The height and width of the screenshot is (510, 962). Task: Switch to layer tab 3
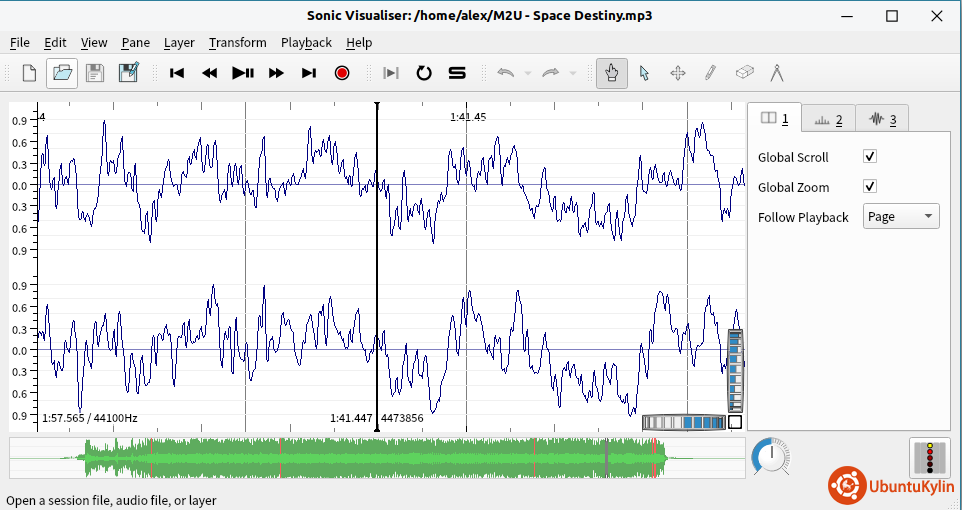click(882, 119)
